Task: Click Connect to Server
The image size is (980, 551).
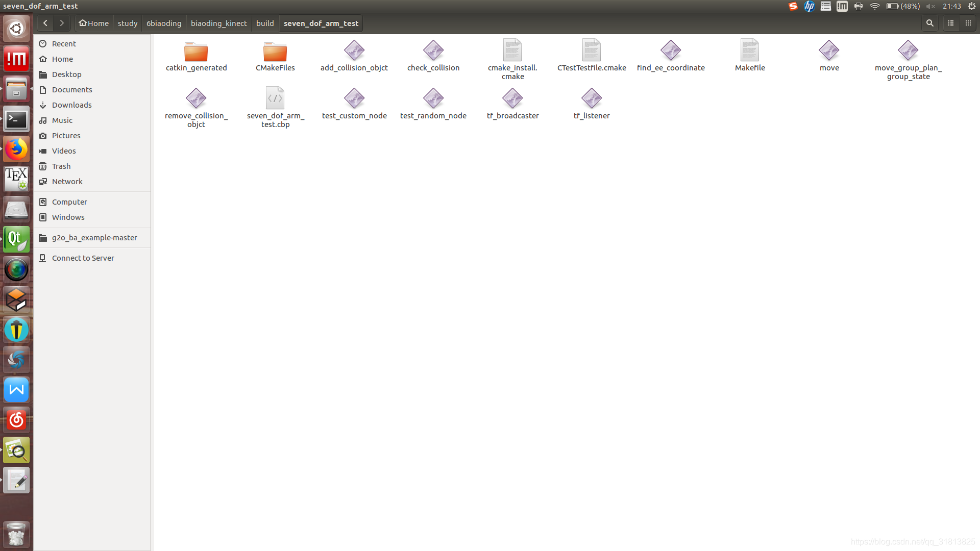Action: click(83, 258)
